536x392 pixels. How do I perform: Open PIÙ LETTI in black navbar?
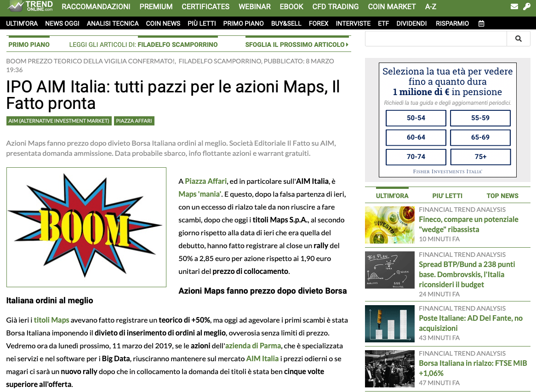coord(202,23)
